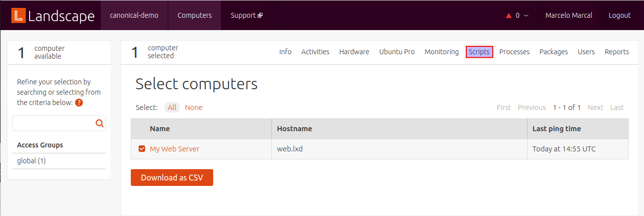
Task: Open the Scripts tab
Action: pyautogui.click(x=479, y=52)
